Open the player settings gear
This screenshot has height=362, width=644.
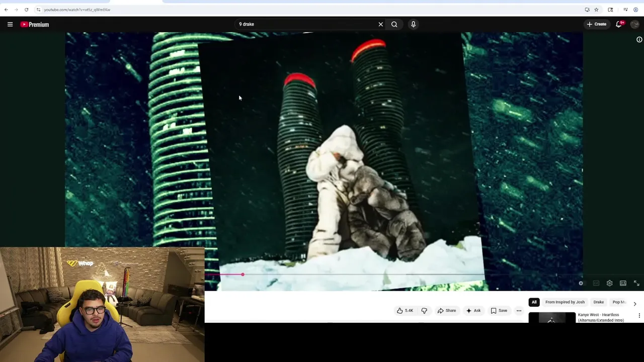(x=609, y=283)
